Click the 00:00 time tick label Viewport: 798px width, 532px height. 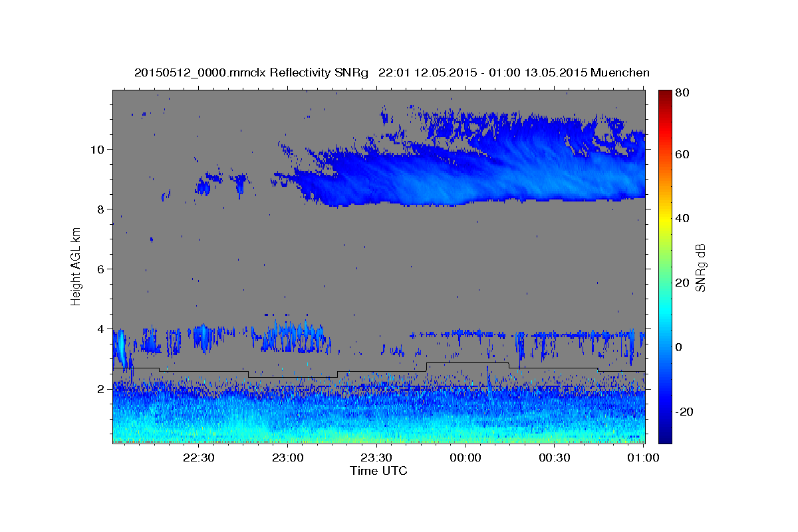coord(465,458)
